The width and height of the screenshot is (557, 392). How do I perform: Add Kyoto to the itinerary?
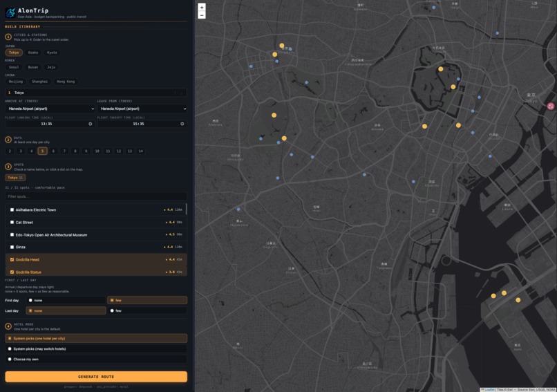(52, 53)
